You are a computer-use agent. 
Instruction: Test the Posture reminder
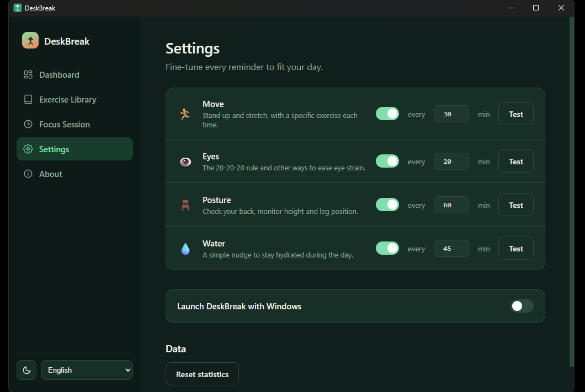(516, 205)
